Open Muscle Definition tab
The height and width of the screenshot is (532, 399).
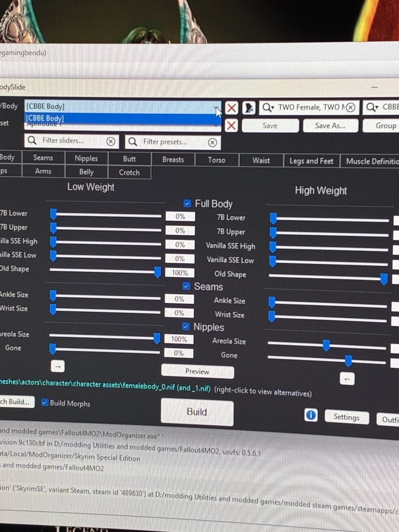[x=370, y=162]
